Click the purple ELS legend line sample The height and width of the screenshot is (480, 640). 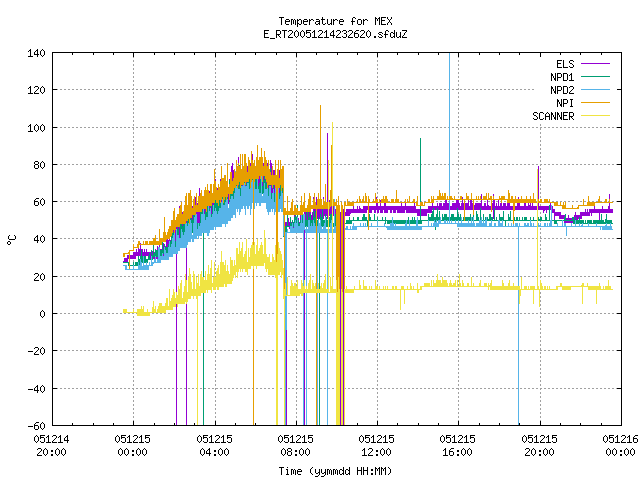(x=595, y=64)
